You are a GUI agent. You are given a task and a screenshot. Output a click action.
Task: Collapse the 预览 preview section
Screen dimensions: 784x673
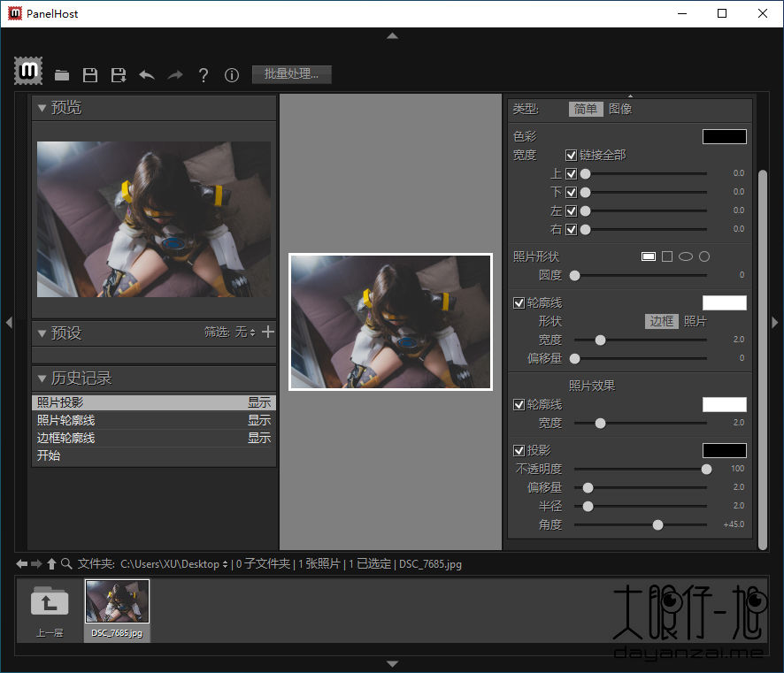click(42, 108)
